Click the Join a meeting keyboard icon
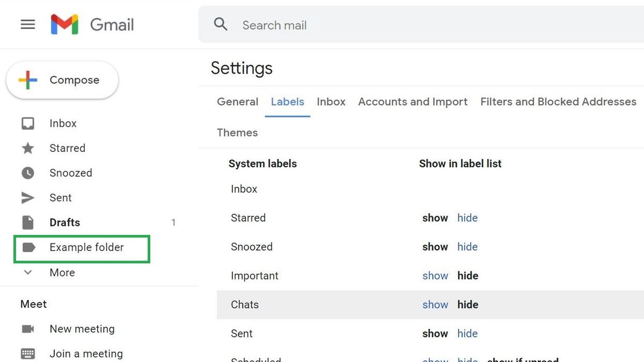 (28, 353)
